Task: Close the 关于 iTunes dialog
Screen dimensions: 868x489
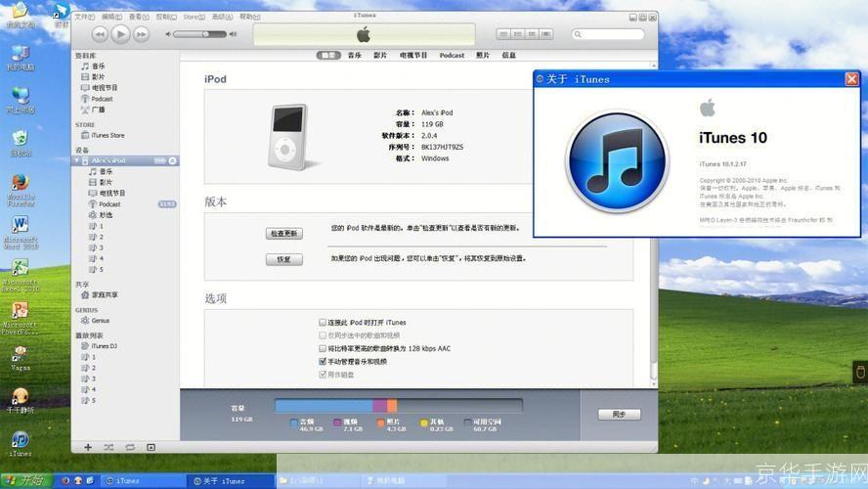Action: coord(851,79)
